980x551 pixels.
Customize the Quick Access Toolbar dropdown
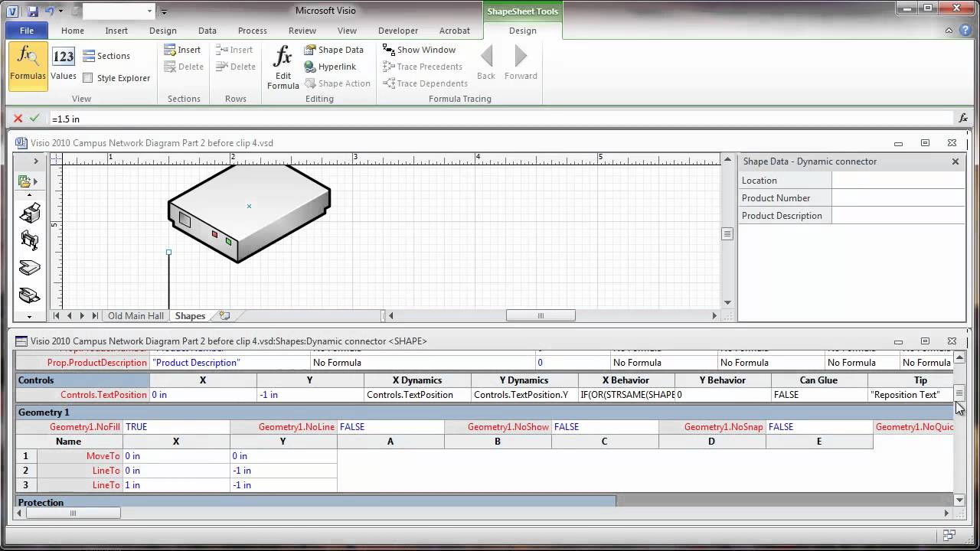pyautogui.click(x=164, y=11)
